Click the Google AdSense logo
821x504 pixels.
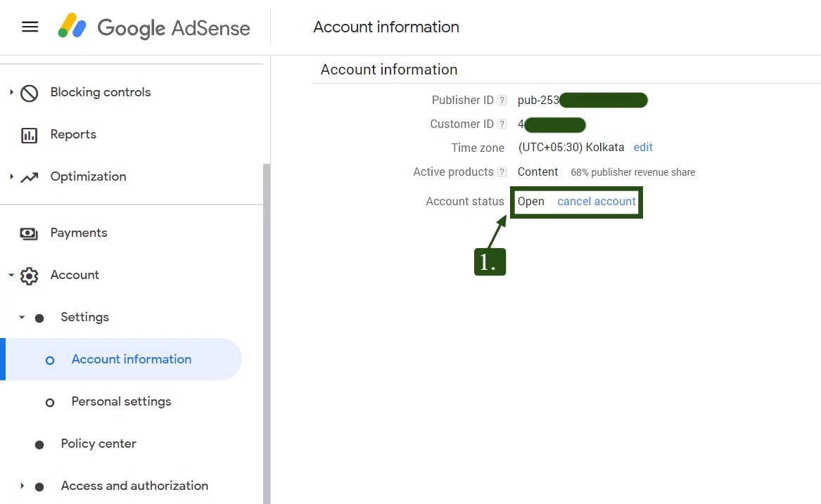(154, 27)
